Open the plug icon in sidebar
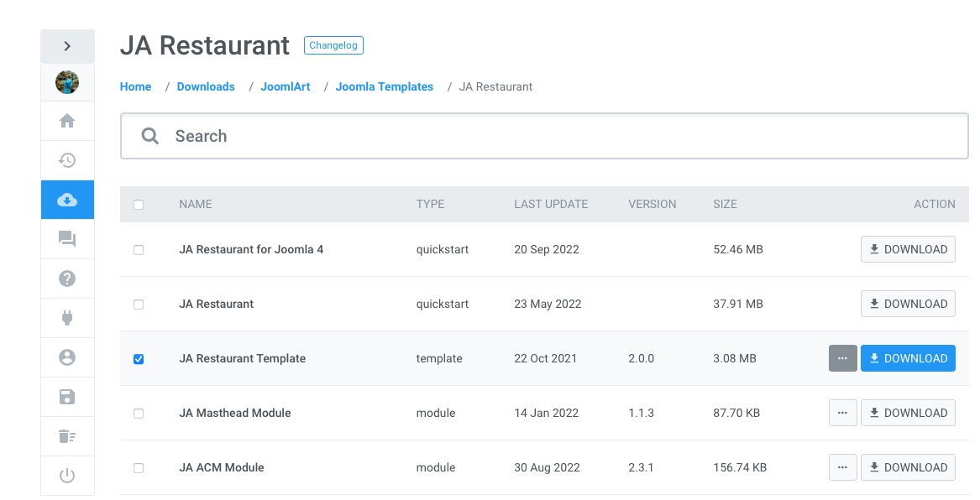Viewport: 980px width, 500px height. click(67, 318)
